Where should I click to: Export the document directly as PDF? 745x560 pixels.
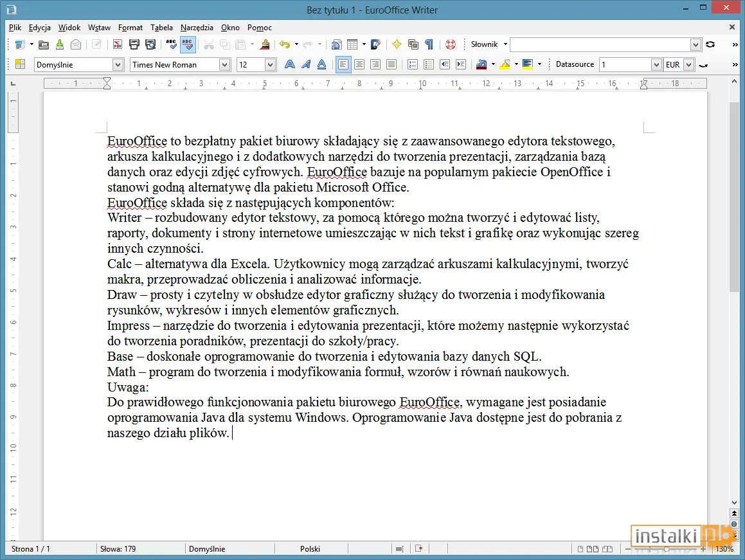[x=118, y=44]
